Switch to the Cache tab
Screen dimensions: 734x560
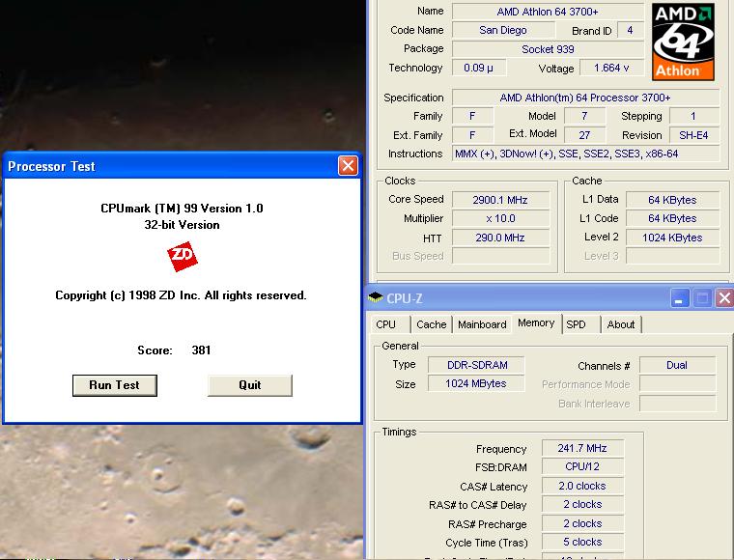point(432,324)
